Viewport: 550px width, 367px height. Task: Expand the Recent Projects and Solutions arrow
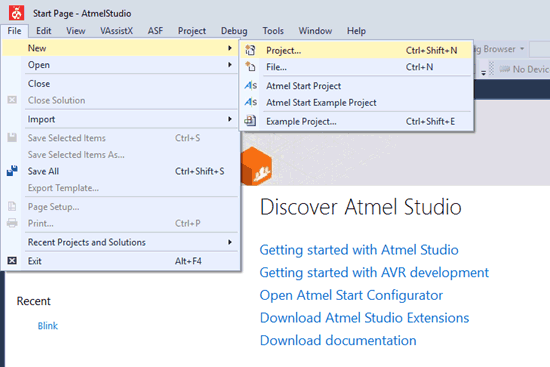[x=230, y=242]
